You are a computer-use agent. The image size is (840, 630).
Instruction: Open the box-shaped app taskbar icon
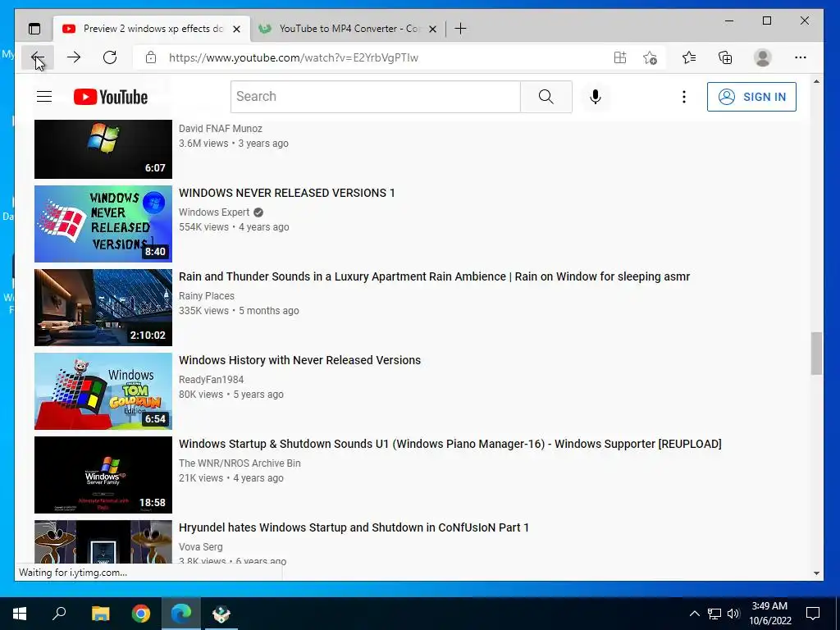tap(221, 614)
